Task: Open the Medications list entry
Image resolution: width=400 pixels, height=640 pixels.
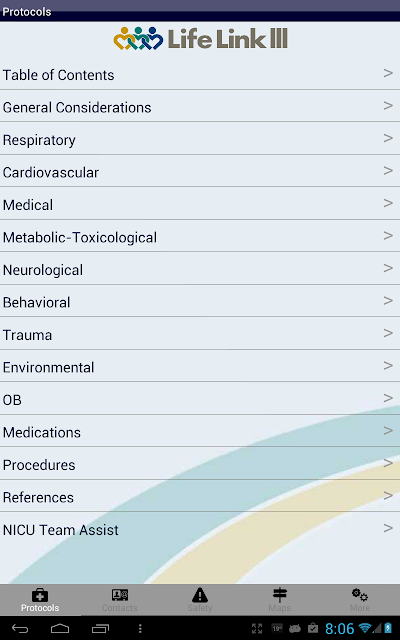Action: click(200, 431)
